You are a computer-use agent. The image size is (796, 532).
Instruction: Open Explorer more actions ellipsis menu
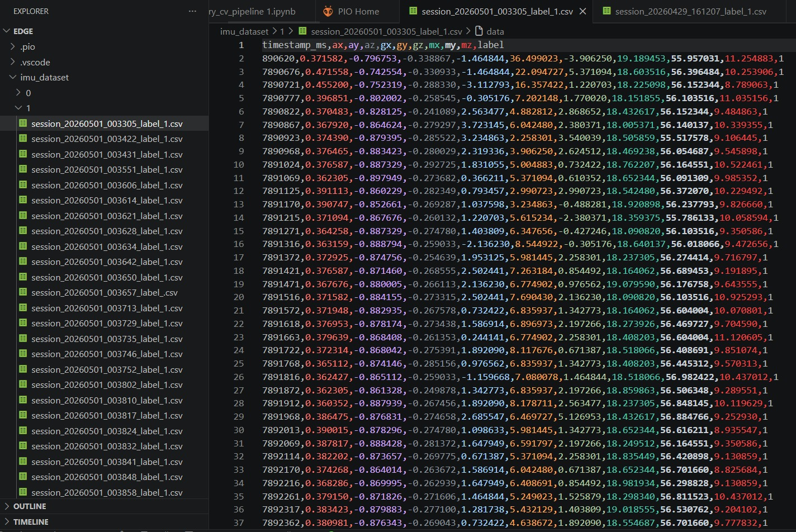[193, 11]
